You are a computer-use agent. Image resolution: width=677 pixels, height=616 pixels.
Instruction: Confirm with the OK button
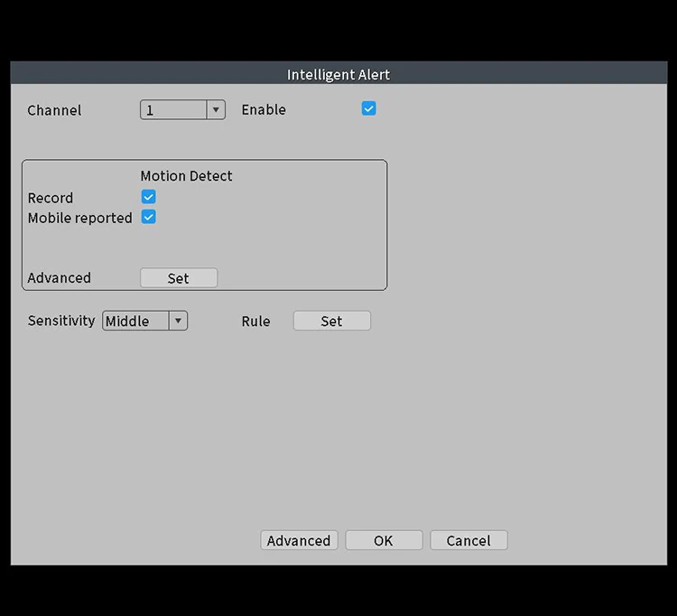384,540
